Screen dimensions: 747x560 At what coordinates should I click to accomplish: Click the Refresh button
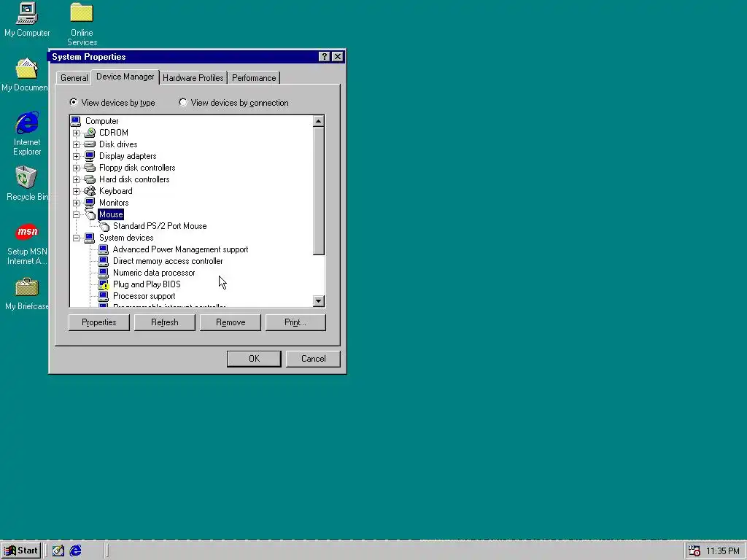165,322
